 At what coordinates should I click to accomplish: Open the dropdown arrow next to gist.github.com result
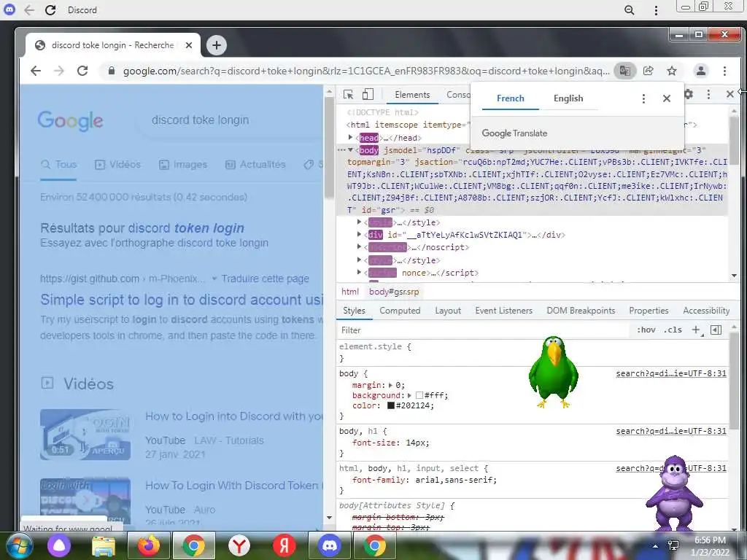coord(214,279)
